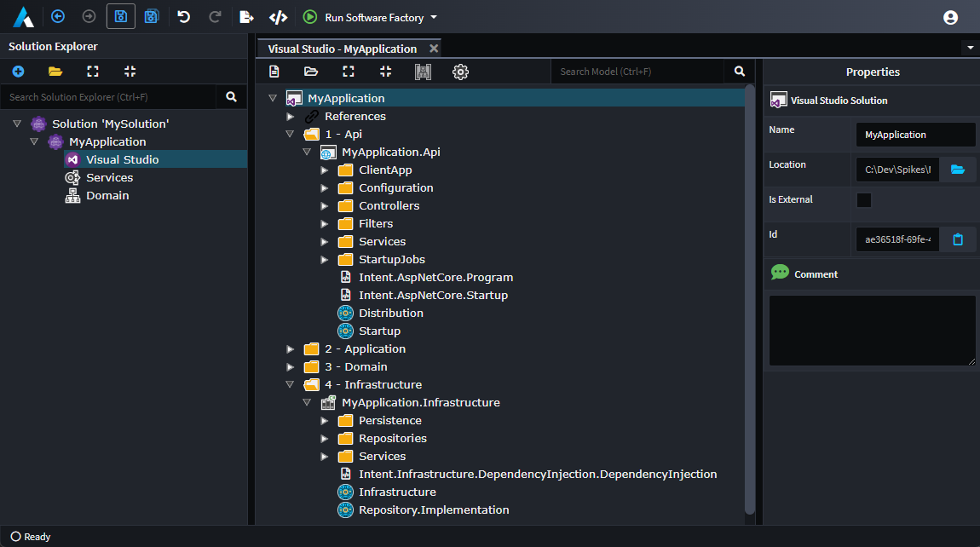
Task: Toggle the Is External checkbox
Action: click(x=864, y=200)
